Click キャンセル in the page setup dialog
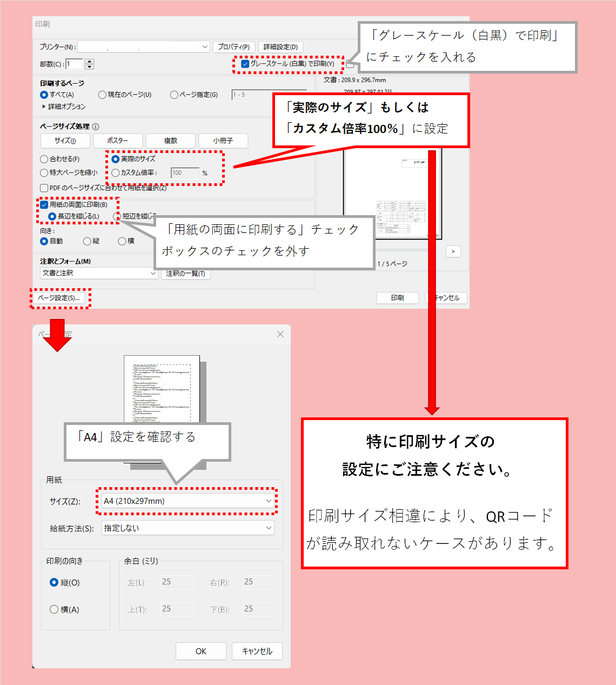This screenshot has height=685, width=616. coord(257,651)
